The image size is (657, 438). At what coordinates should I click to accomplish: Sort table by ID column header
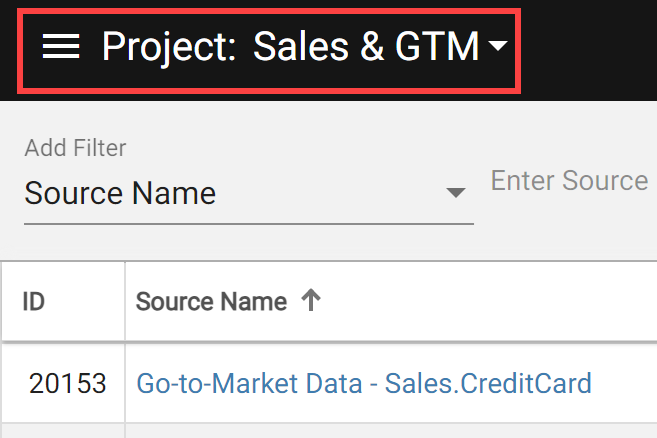tap(34, 301)
